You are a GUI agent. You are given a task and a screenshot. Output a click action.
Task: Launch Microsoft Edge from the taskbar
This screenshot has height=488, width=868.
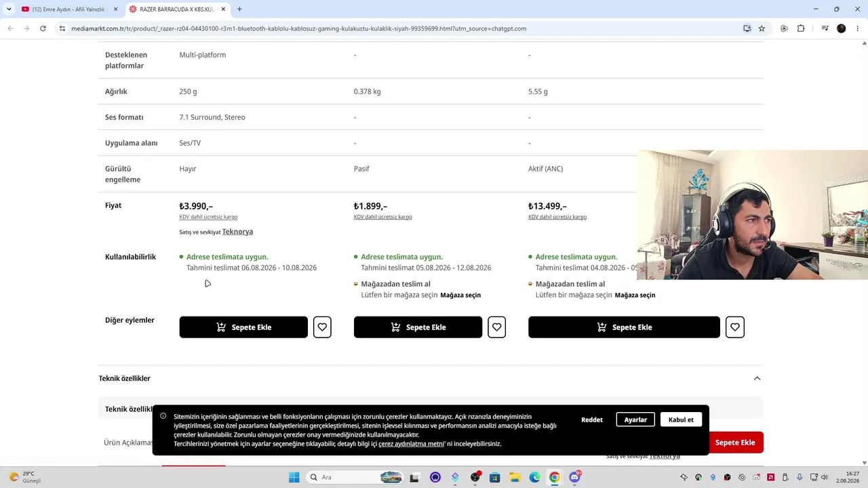534,477
